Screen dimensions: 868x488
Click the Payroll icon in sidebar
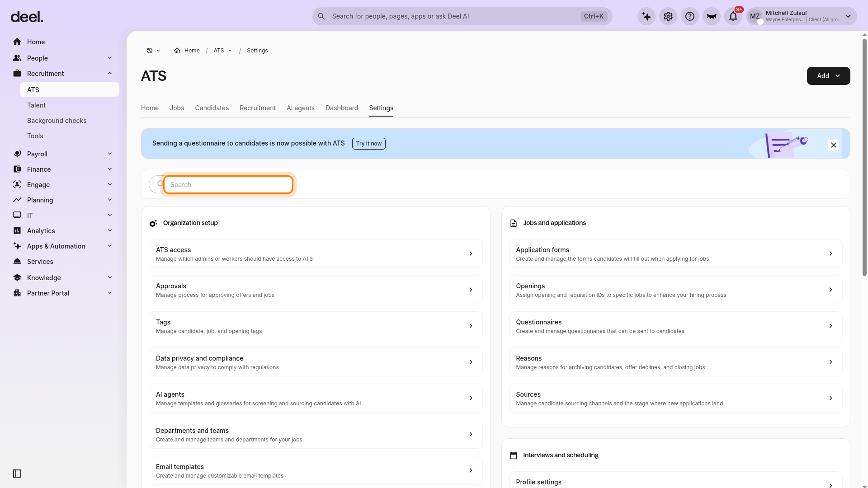coord(17,154)
